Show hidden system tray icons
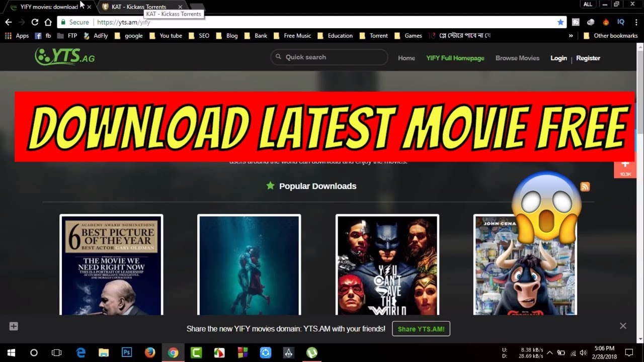This screenshot has height=362, width=644. (549, 352)
